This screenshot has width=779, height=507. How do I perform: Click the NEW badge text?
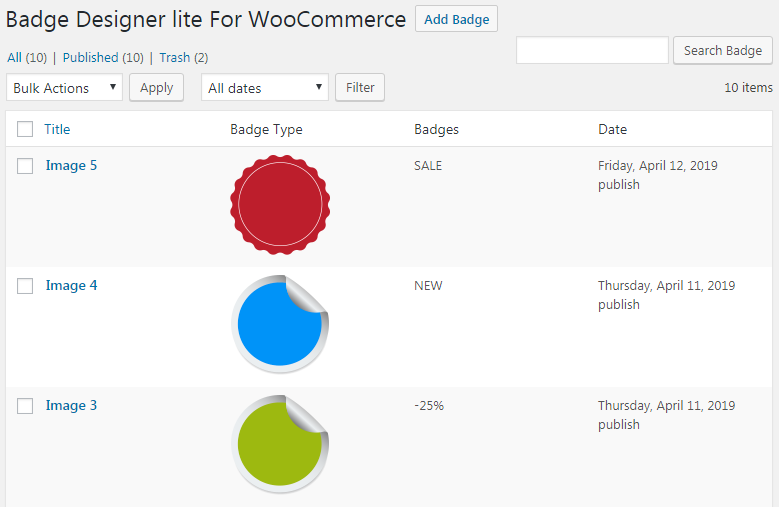coord(428,286)
